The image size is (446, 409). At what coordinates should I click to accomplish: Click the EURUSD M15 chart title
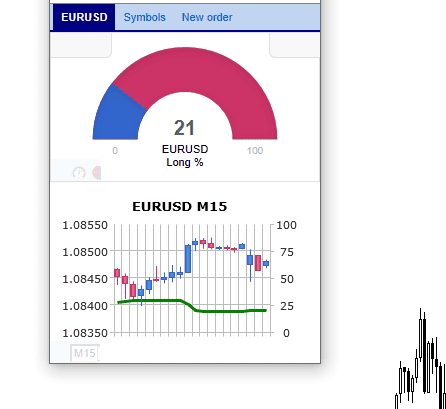pyautogui.click(x=180, y=207)
